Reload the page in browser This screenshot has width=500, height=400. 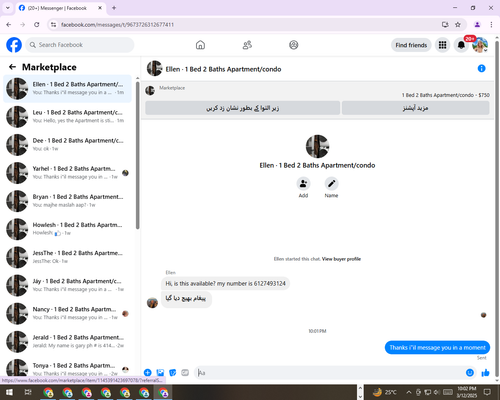coord(37,25)
